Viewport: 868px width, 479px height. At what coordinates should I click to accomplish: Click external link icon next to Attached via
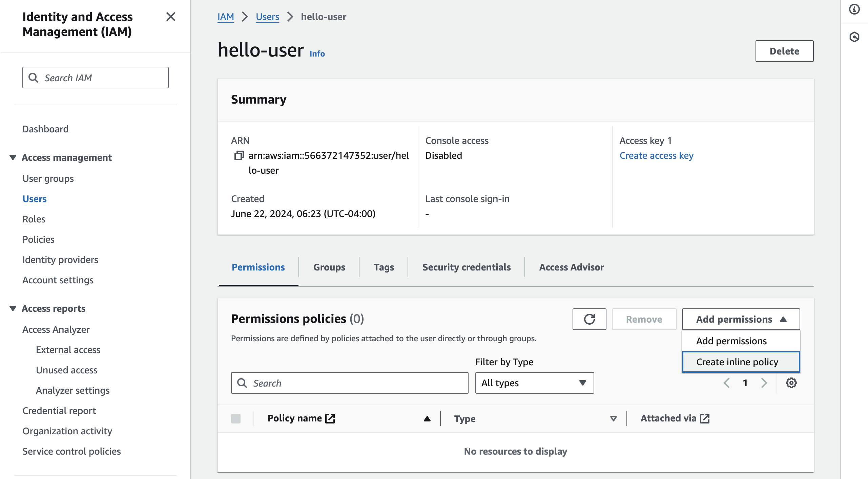tap(705, 418)
